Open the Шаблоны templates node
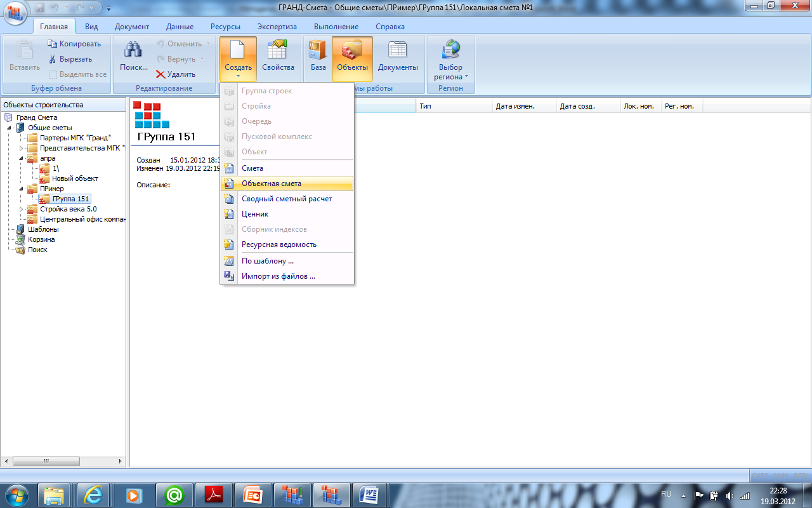Screen dimensions: 812x508 click(43, 229)
